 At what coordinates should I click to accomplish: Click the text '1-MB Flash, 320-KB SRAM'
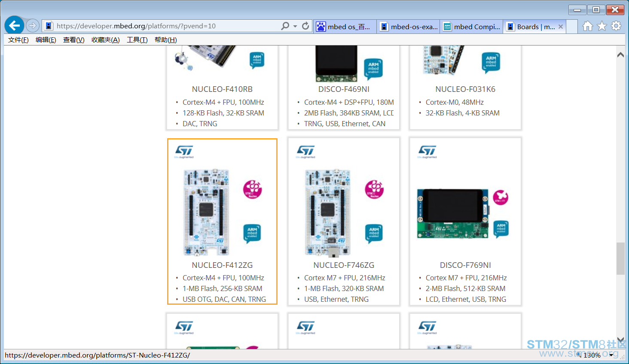[x=344, y=288]
